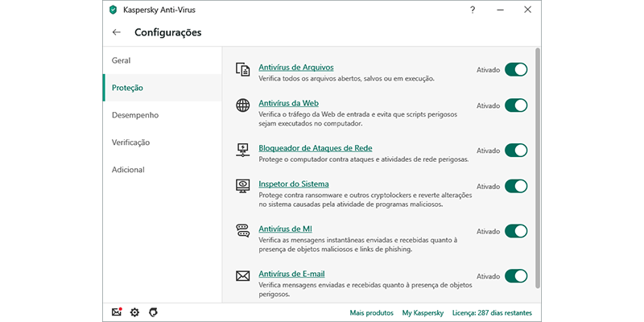
Task: Open the help question mark icon
Action: pos(472,10)
